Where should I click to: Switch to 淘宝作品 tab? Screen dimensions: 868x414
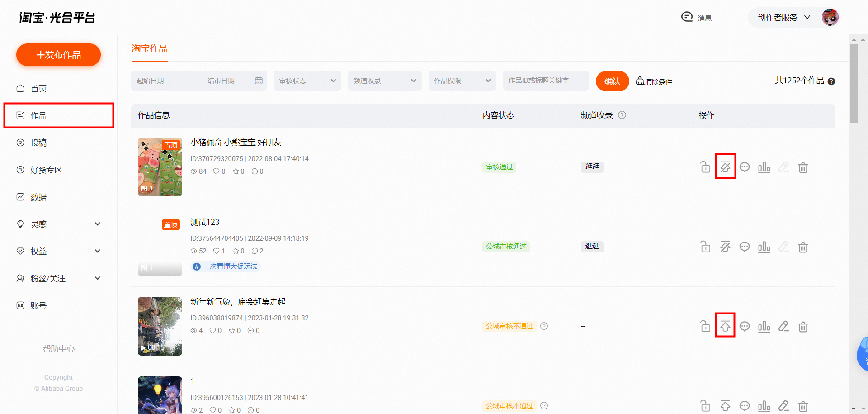(x=150, y=48)
